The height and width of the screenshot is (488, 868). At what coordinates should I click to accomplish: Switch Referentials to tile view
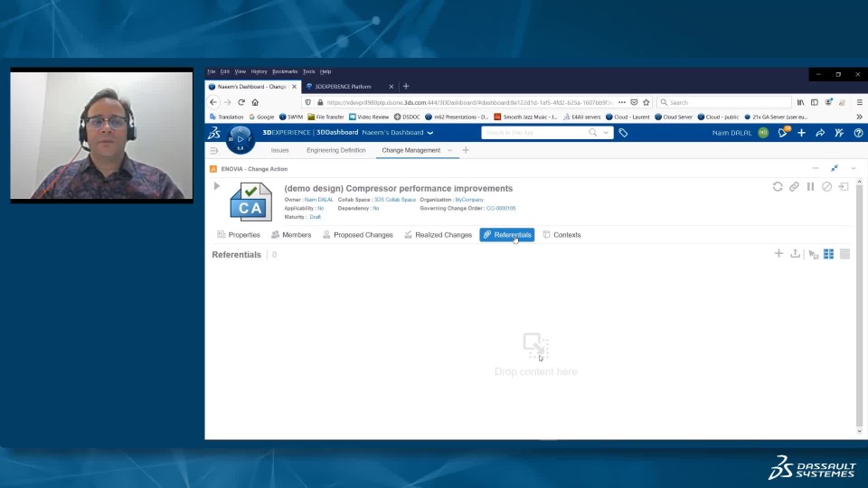829,253
